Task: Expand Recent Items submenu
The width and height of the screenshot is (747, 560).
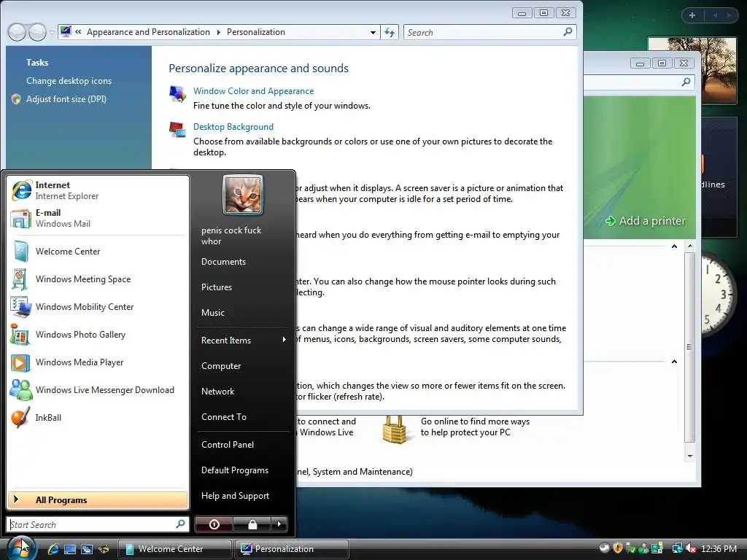Action: click(x=244, y=340)
